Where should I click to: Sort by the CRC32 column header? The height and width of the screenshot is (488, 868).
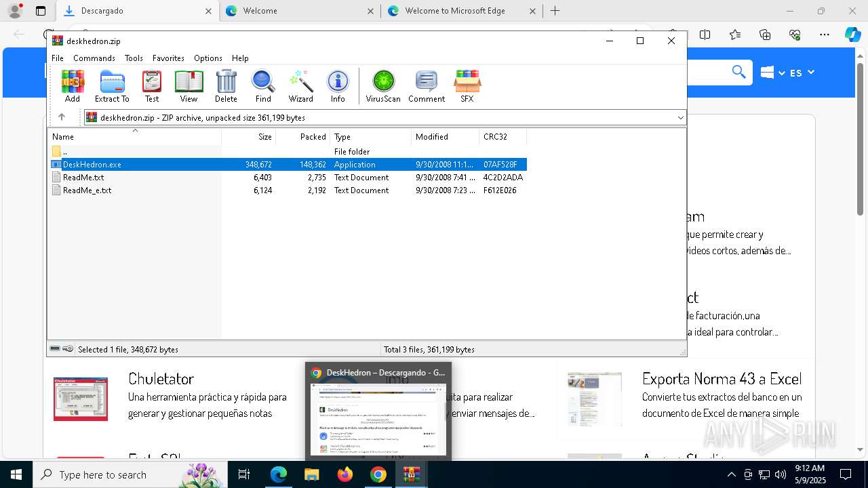(502, 137)
